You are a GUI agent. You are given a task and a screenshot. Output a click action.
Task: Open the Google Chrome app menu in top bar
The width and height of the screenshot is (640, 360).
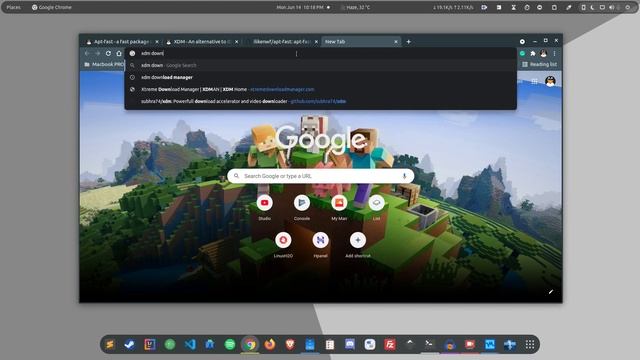(52, 7)
